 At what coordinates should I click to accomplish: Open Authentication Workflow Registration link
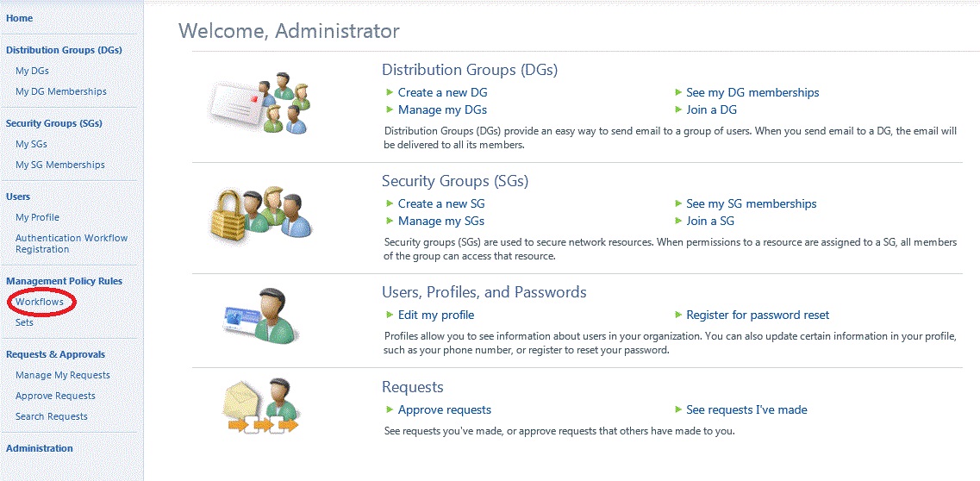pyautogui.click(x=72, y=243)
